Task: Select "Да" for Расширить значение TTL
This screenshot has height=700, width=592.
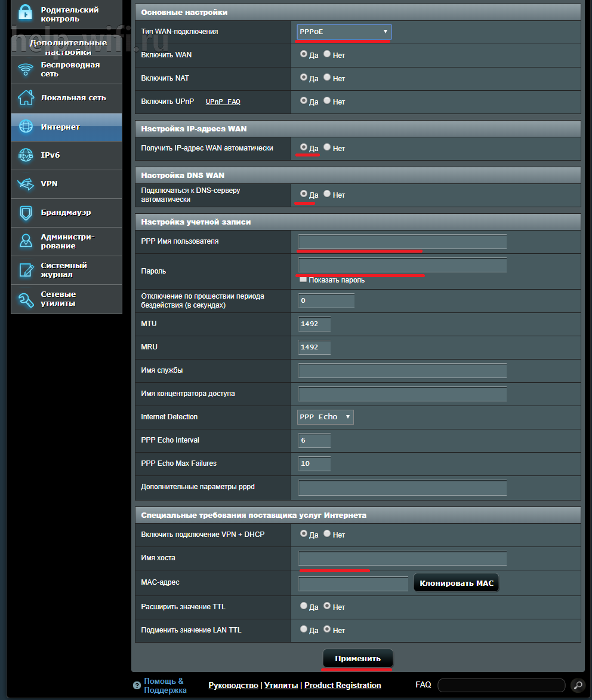Action: 304,606
